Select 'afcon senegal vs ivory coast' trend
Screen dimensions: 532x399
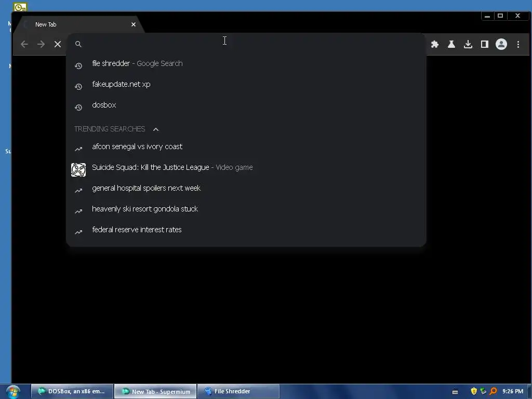(x=246, y=147)
